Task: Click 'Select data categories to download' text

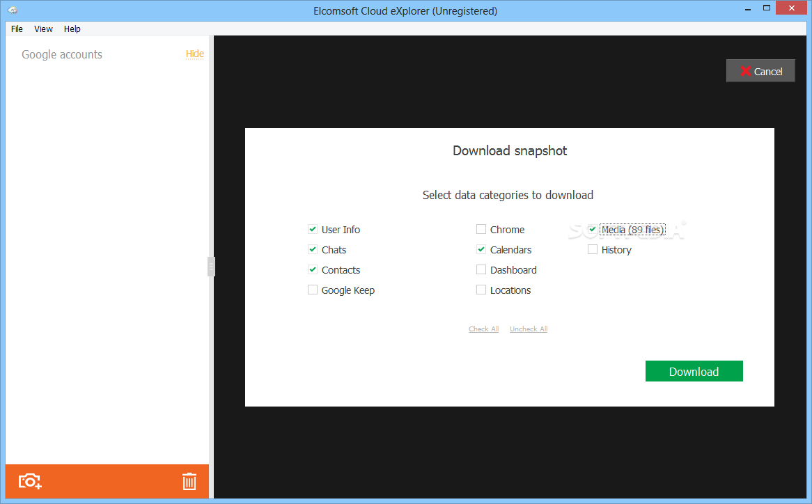Action: [x=508, y=195]
